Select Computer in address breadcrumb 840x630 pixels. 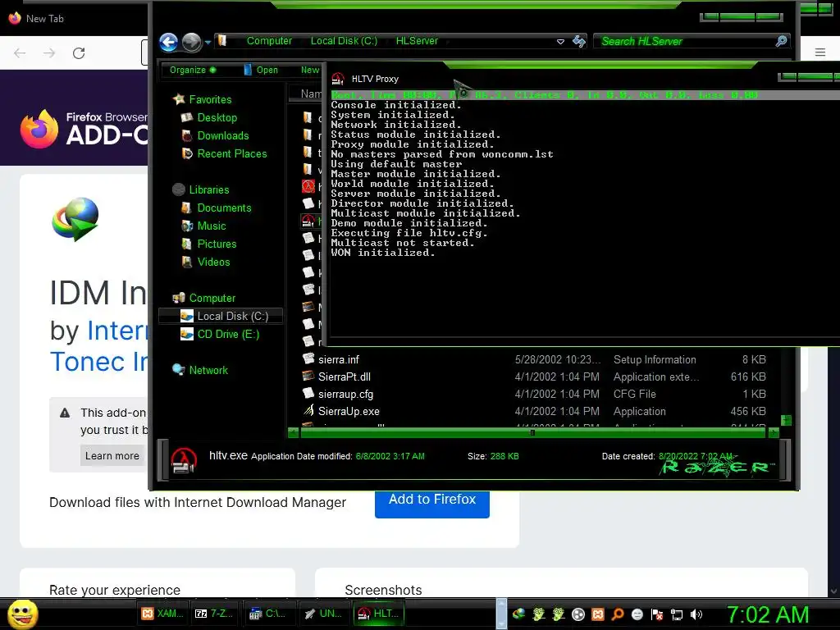269,41
